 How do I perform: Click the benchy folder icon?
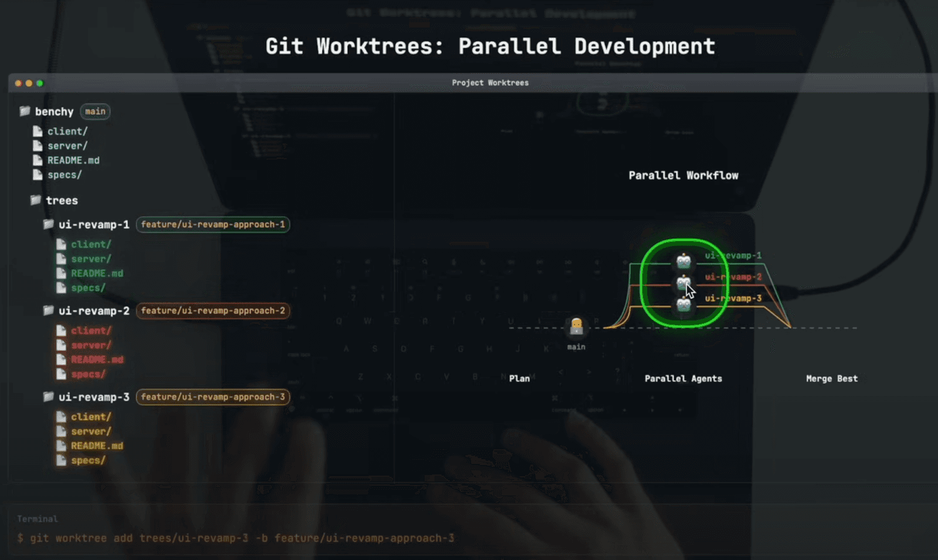pyautogui.click(x=25, y=111)
